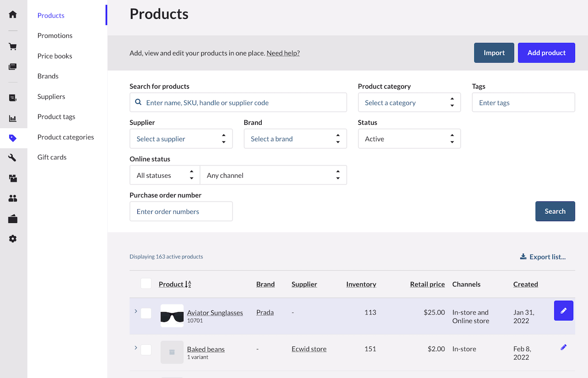The width and height of the screenshot is (588, 378).
Task: Open the register icon in the sidebar
Action: tap(13, 66)
